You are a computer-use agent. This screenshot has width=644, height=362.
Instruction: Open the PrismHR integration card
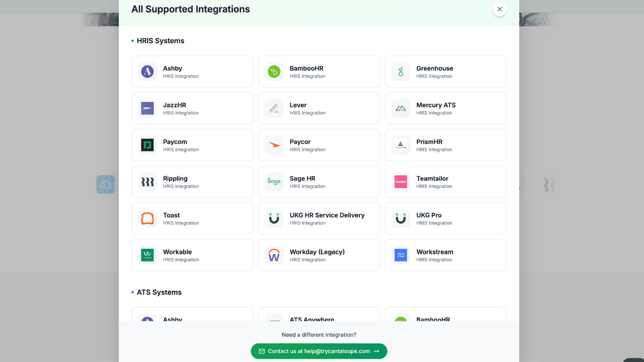446,145
